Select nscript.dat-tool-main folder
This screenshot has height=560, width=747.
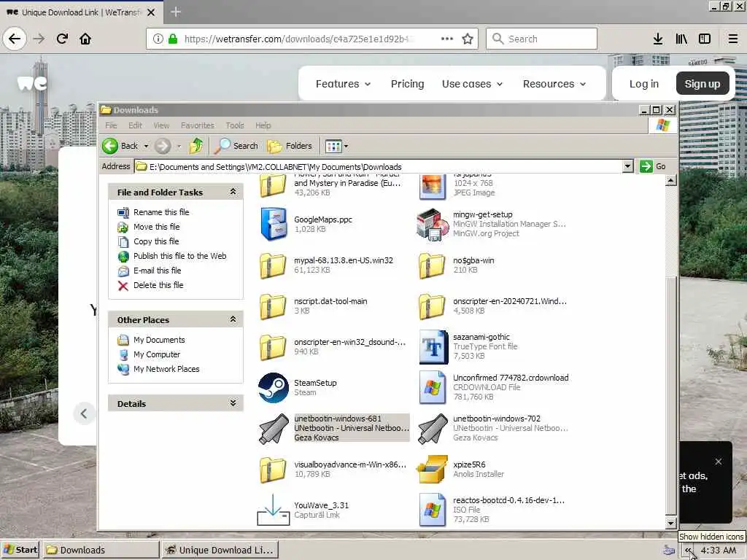point(273,306)
